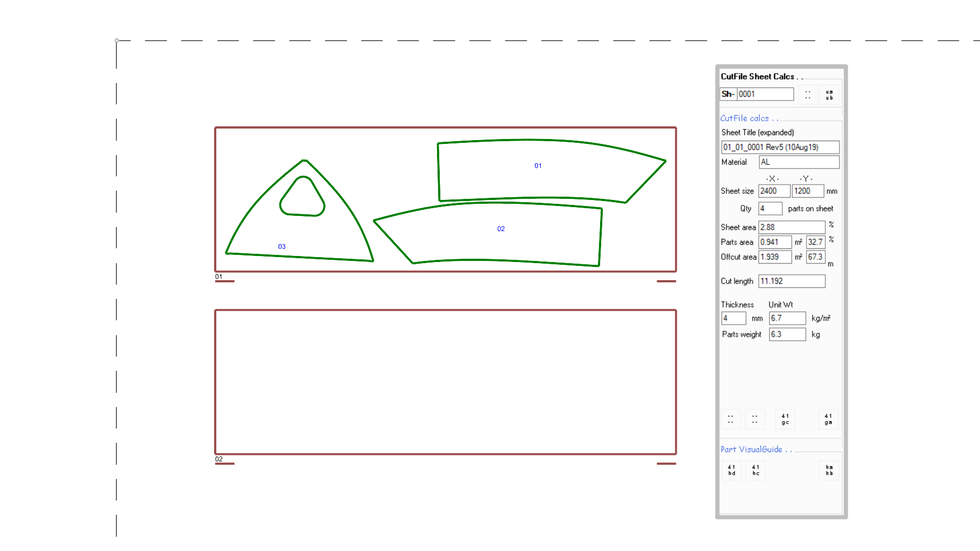Click the '41 gc' button
The image size is (980, 551).
[785, 419]
